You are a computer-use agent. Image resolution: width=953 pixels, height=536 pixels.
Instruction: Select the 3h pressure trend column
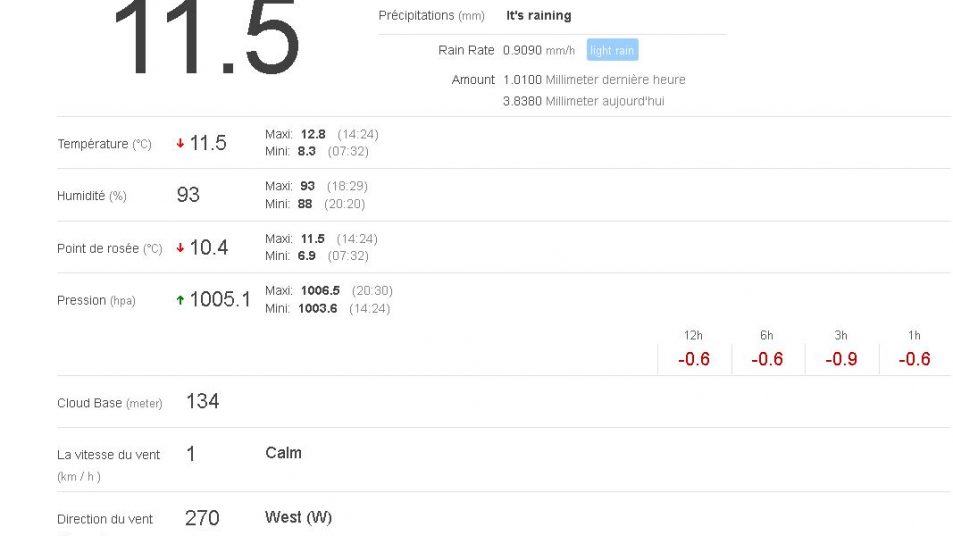841,351
